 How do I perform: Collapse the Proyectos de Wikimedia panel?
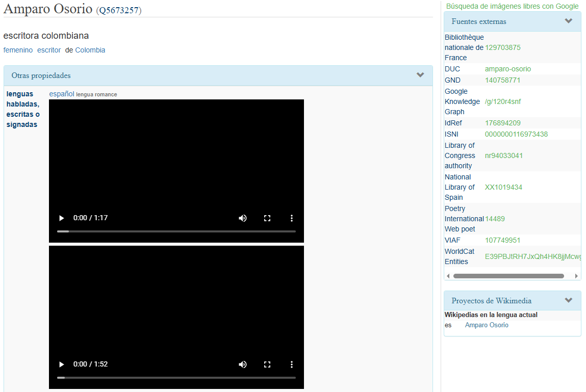568,300
